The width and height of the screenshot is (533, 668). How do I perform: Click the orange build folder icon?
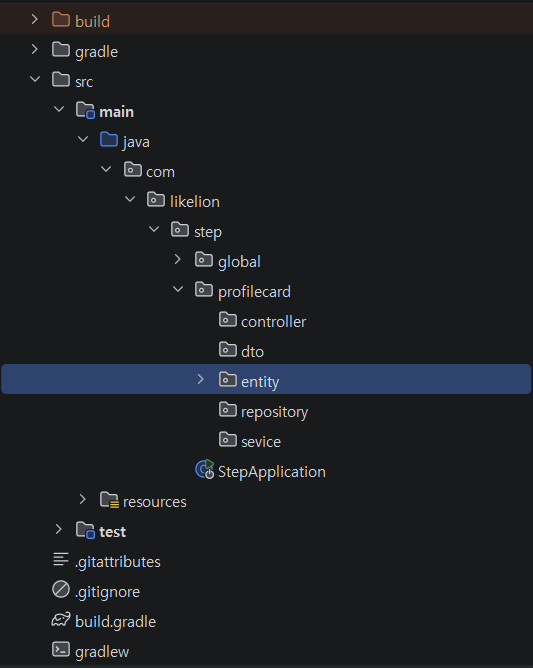[x=61, y=19]
